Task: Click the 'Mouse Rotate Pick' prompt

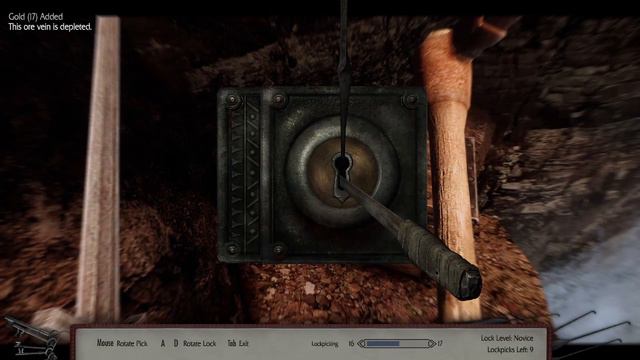Action: pyautogui.click(x=122, y=343)
